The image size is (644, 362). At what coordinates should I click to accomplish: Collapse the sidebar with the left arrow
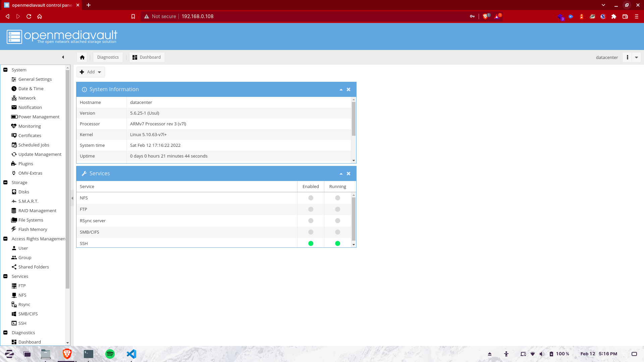(x=63, y=57)
